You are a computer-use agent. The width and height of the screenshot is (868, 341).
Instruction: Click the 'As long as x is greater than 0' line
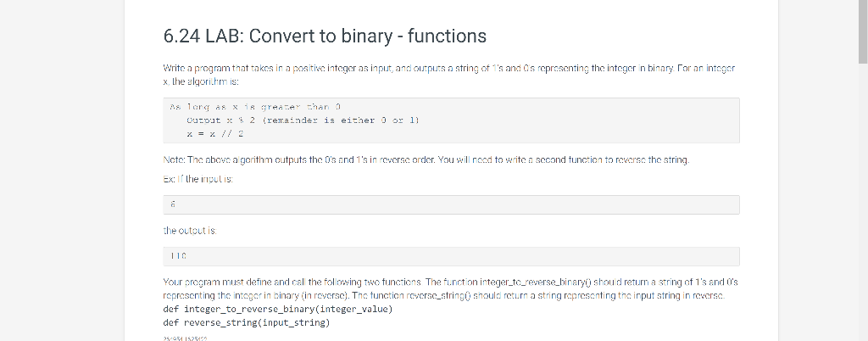pyautogui.click(x=255, y=107)
